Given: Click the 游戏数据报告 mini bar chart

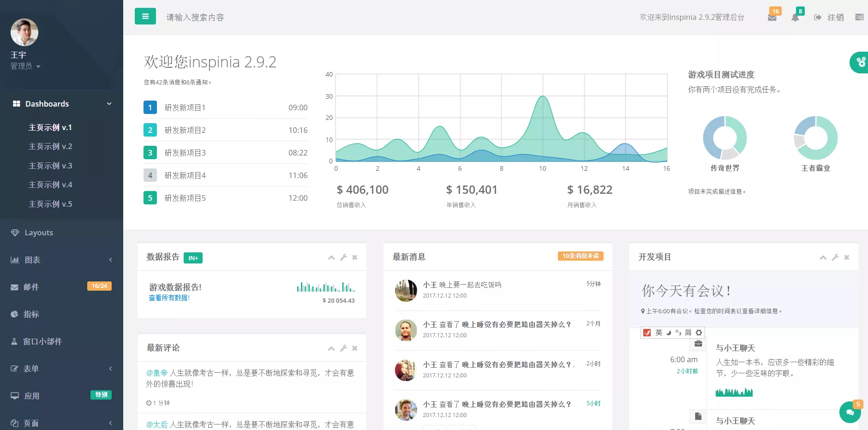Looking at the screenshot, I should click(x=326, y=287).
